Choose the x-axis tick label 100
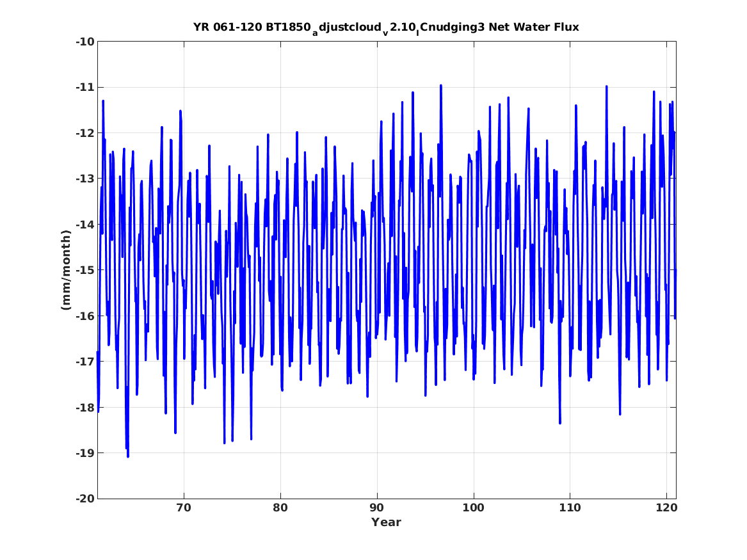 click(474, 508)
